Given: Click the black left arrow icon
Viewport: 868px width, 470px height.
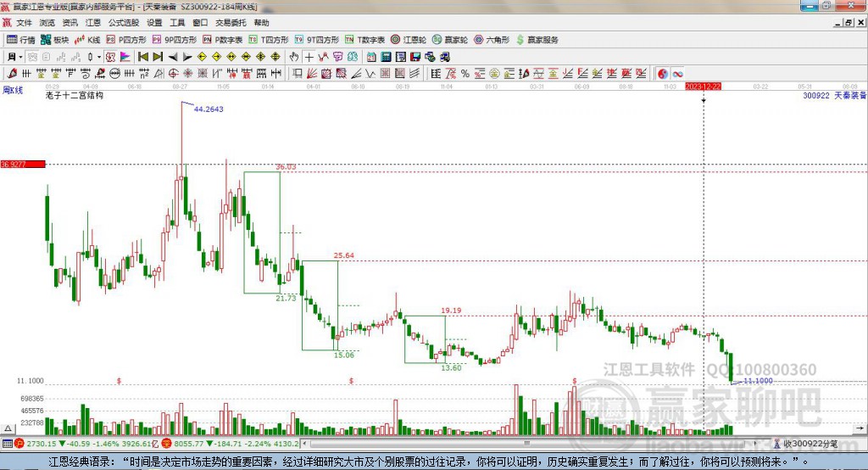Looking at the screenshot, I should pyautogui.click(x=173, y=57).
